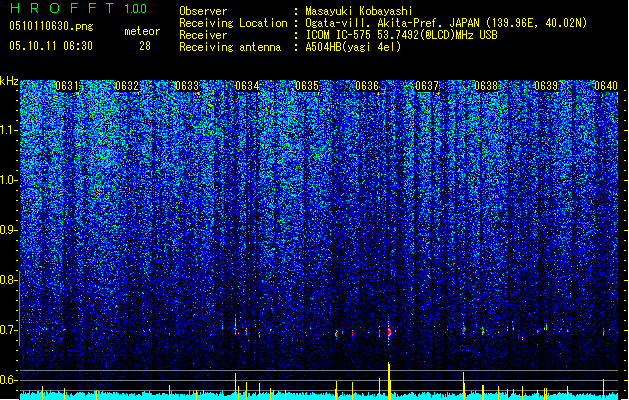Screen dimensions: 629x400
Task: Select the filename 0510110630.png
Action: tap(51, 26)
